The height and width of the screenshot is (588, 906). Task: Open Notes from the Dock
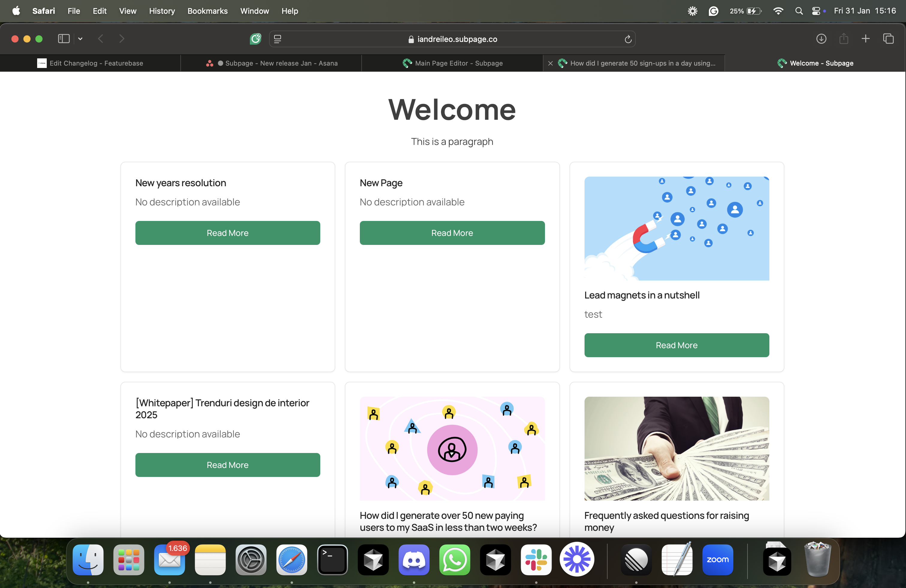pos(210,560)
